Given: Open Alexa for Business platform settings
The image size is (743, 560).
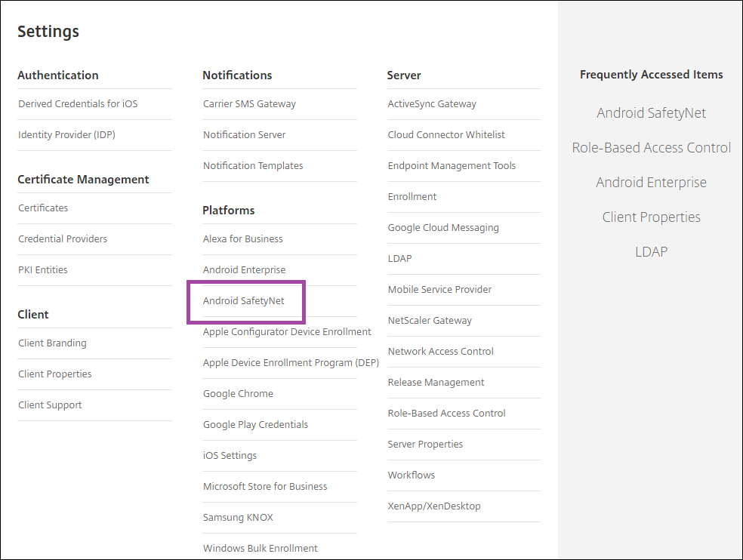Looking at the screenshot, I should pyautogui.click(x=242, y=239).
